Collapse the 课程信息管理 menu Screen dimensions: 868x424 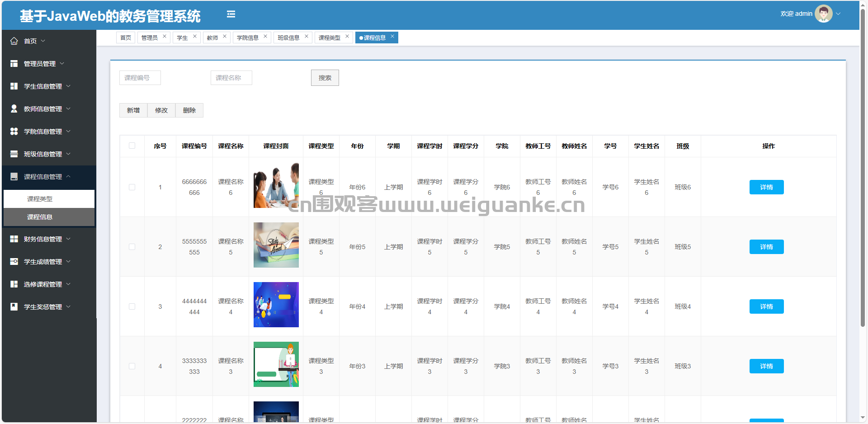pyautogui.click(x=43, y=177)
